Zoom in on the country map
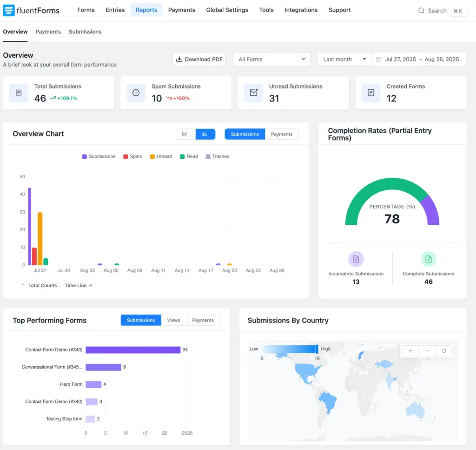Image resolution: width=476 pixels, height=450 pixels. [410, 351]
